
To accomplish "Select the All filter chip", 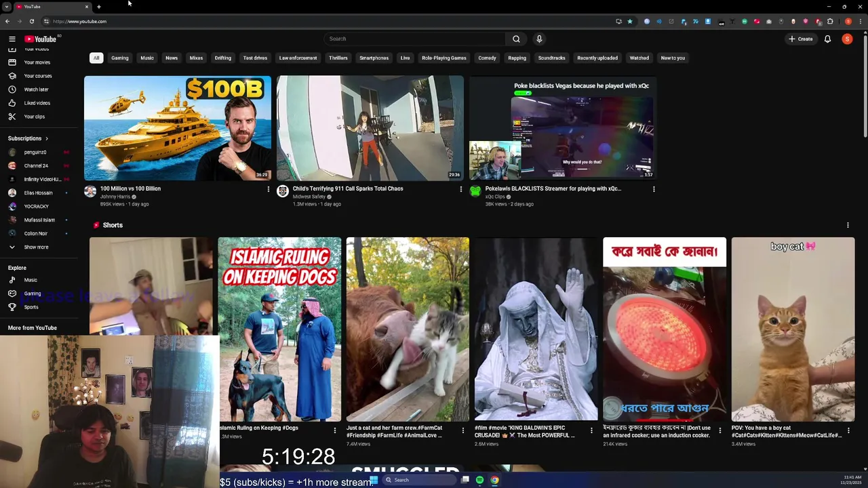I will point(96,58).
